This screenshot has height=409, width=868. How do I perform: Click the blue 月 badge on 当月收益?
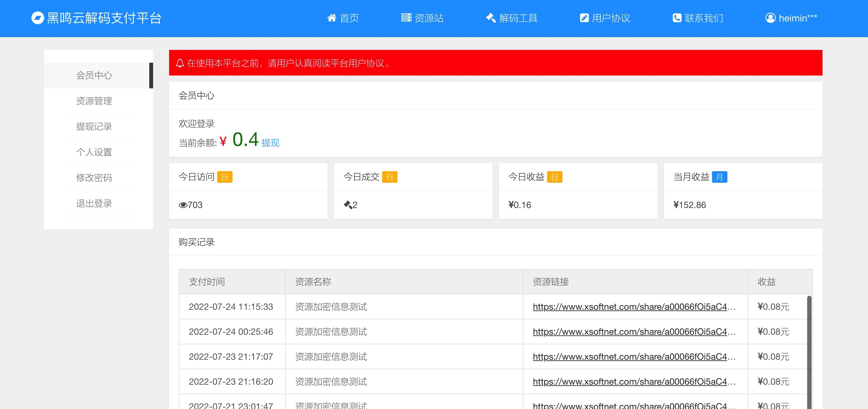pyautogui.click(x=719, y=177)
